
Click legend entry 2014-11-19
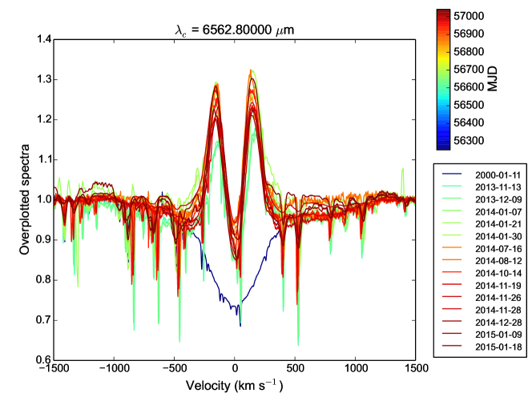498,286
